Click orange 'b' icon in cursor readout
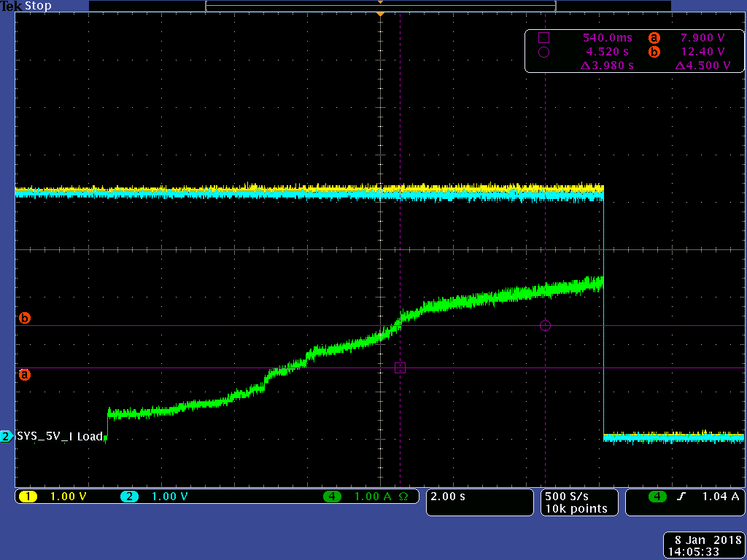 pyautogui.click(x=654, y=52)
